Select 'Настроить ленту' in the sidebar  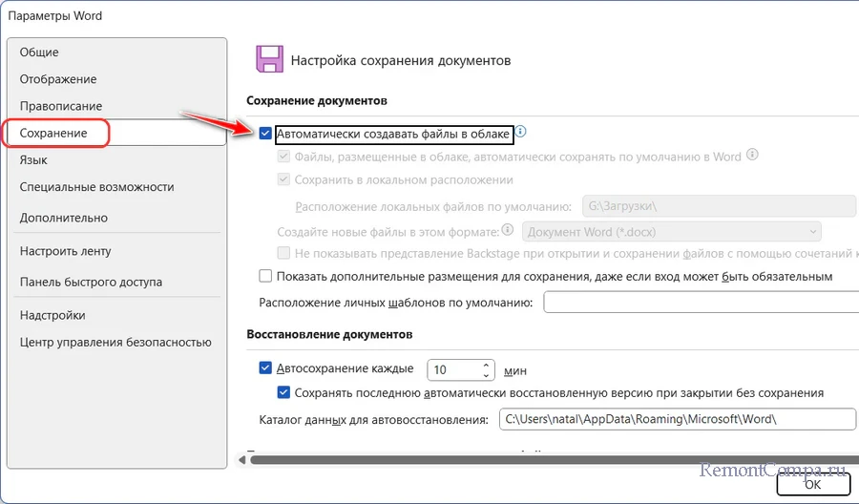tap(65, 251)
